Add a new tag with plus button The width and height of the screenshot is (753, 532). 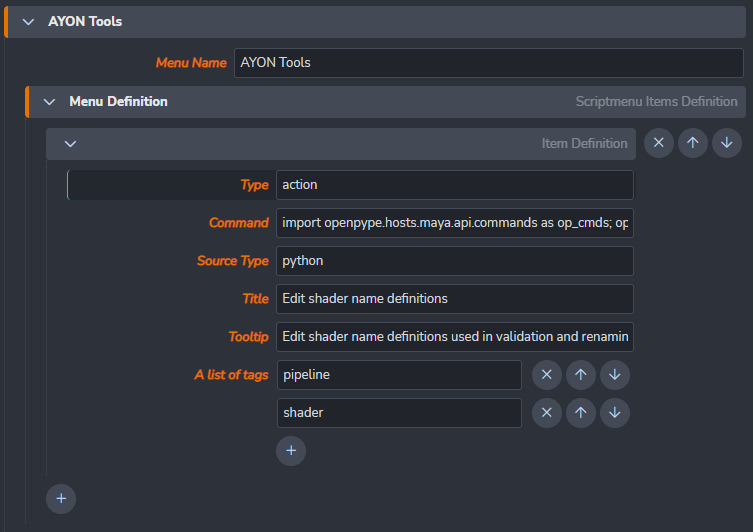[291, 450]
